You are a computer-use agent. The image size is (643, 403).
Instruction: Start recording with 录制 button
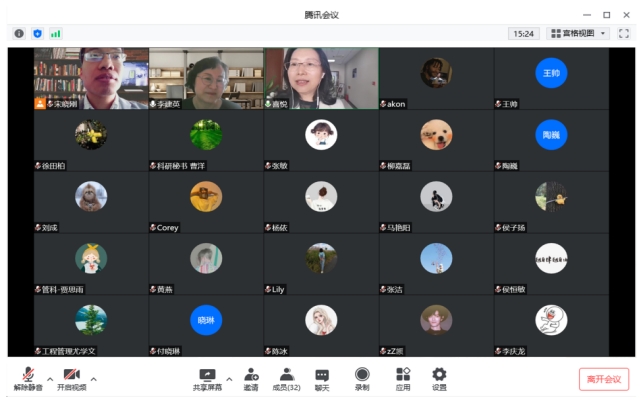pos(362,378)
